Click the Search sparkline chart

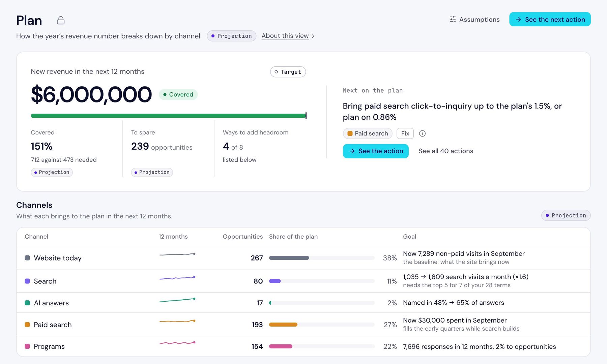coord(177,278)
